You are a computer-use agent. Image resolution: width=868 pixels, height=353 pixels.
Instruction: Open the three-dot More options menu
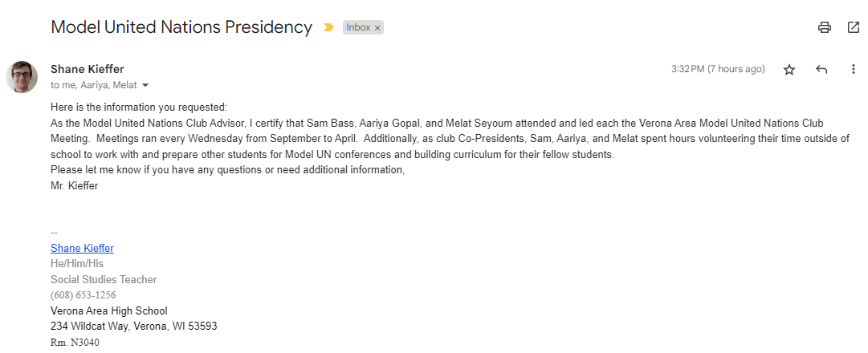point(854,70)
